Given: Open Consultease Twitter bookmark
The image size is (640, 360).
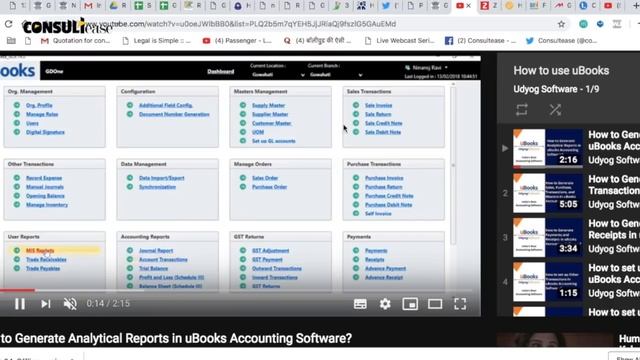Looking at the screenshot, I should [x=561, y=41].
